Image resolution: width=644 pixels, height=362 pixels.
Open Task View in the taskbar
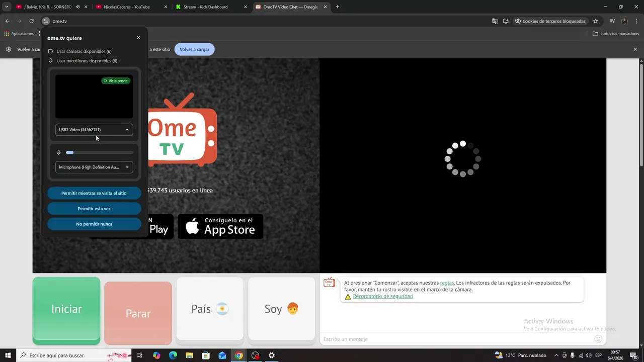coord(140,355)
